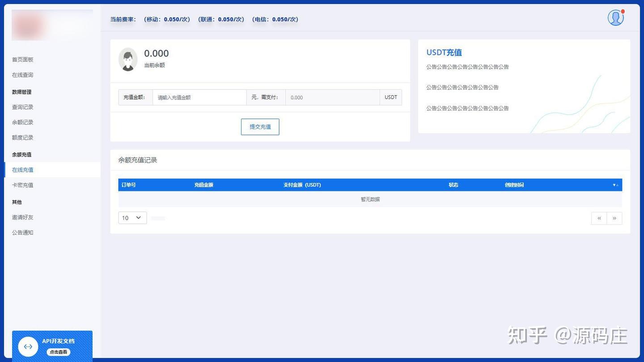Open 公告通知 in the sidebar
Image resolution: width=644 pixels, height=362 pixels.
tap(22, 232)
